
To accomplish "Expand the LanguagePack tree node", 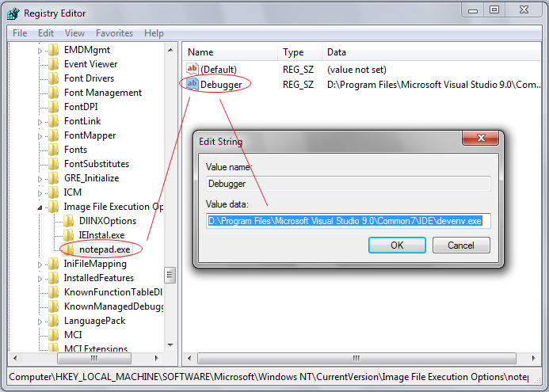I will [40, 322].
